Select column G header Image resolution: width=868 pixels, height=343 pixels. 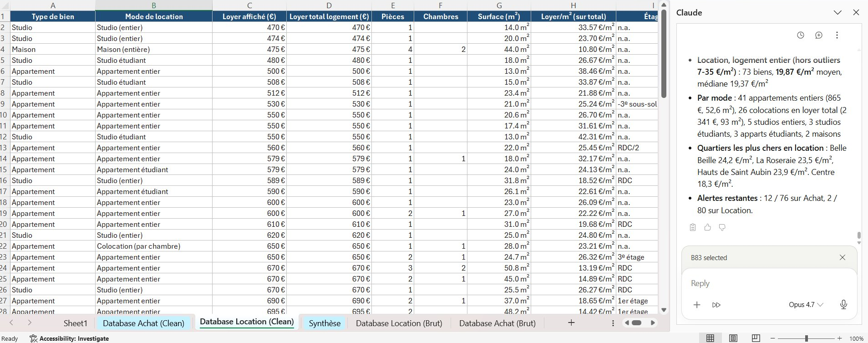coord(499,5)
